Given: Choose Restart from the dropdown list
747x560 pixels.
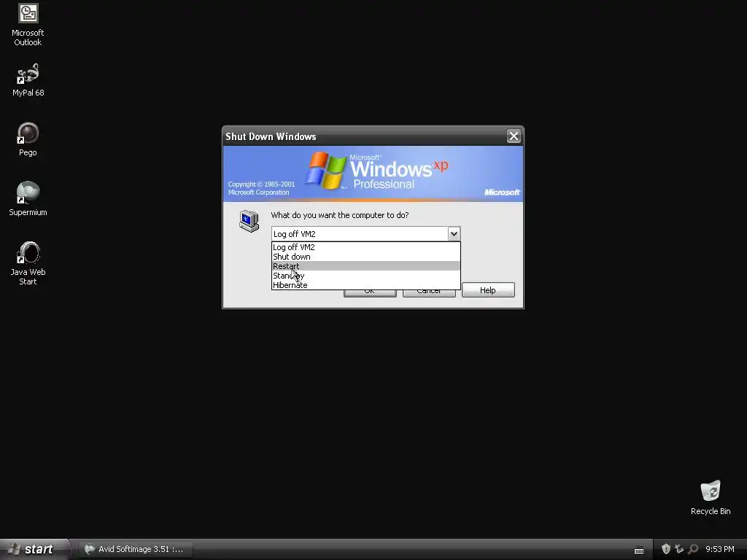Looking at the screenshot, I should point(366,266).
